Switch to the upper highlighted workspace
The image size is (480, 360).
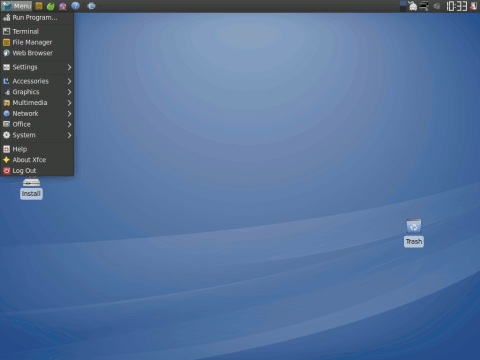(403, 4)
